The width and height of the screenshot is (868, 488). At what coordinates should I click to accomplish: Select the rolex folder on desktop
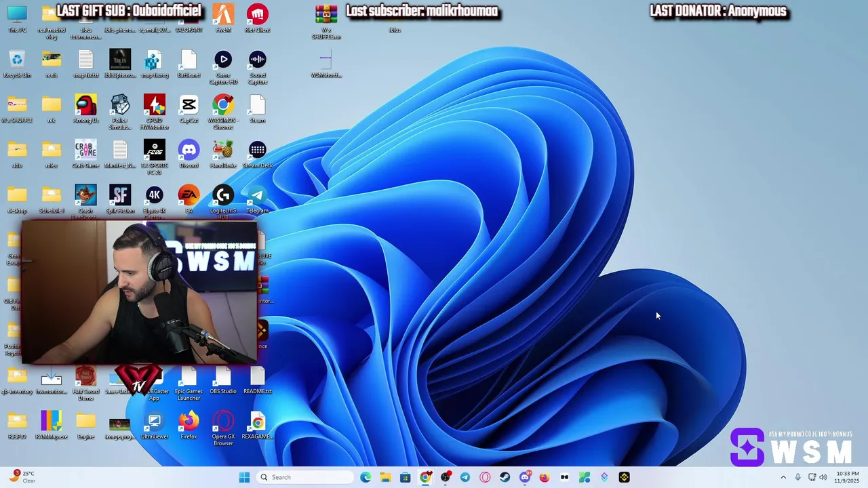[x=52, y=154]
